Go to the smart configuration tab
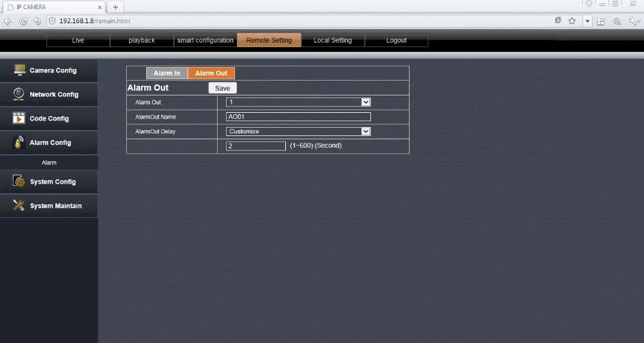The image size is (644, 343). click(205, 41)
